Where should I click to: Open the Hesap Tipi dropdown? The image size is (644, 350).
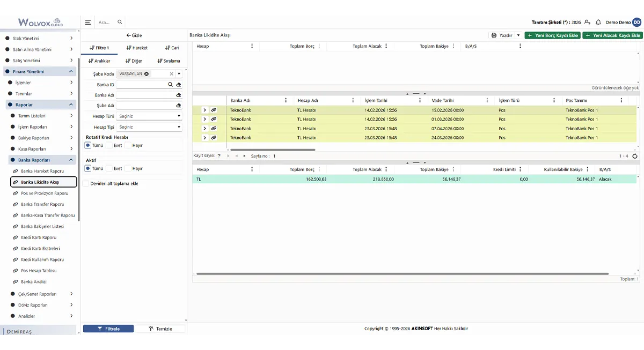[149, 127]
